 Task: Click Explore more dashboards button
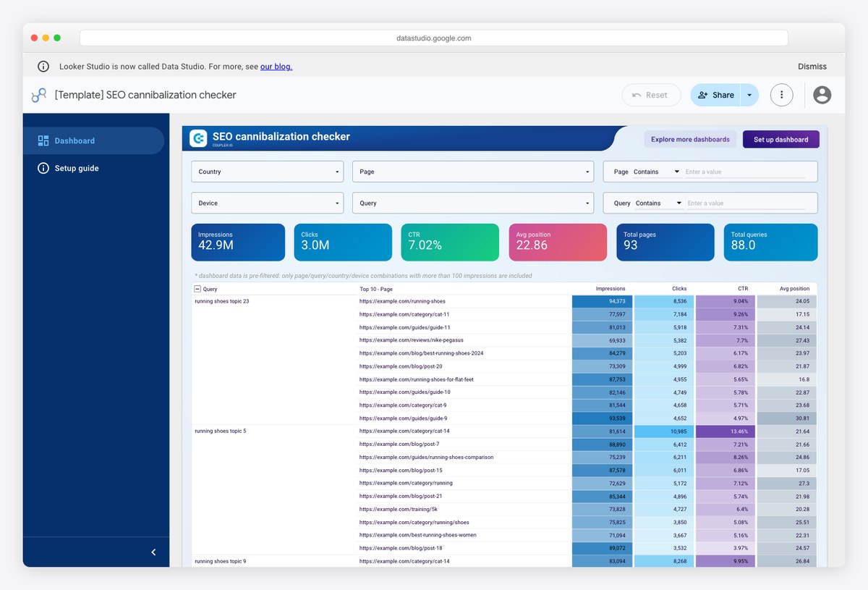pyautogui.click(x=690, y=139)
